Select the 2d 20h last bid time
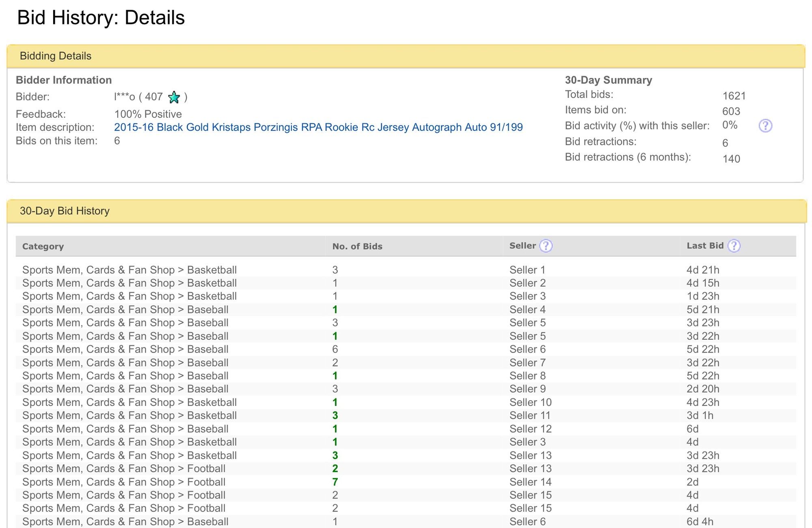The width and height of the screenshot is (812, 528). pyautogui.click(x=703, y=389)
